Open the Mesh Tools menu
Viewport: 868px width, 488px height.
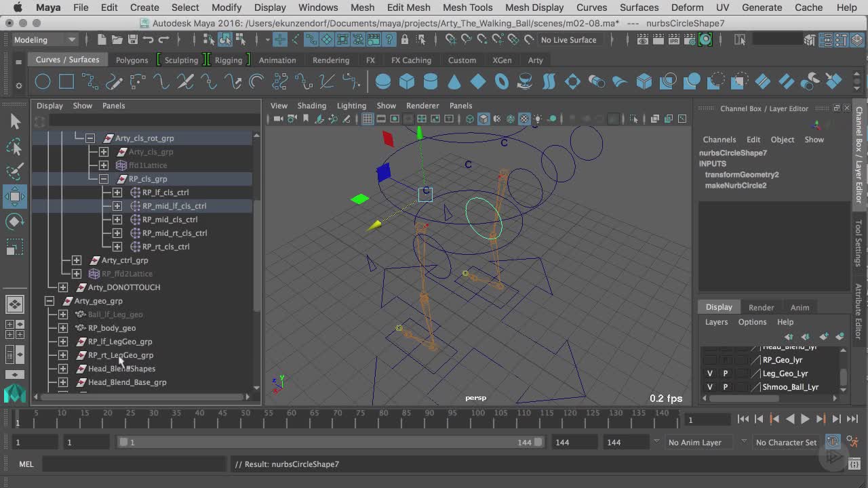coord(467,7)
